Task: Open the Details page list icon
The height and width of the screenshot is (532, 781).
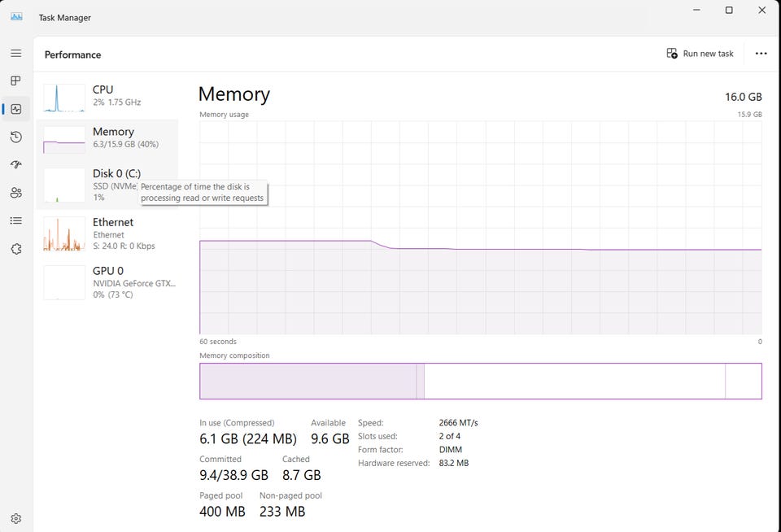Action: [x=15, y=220]
